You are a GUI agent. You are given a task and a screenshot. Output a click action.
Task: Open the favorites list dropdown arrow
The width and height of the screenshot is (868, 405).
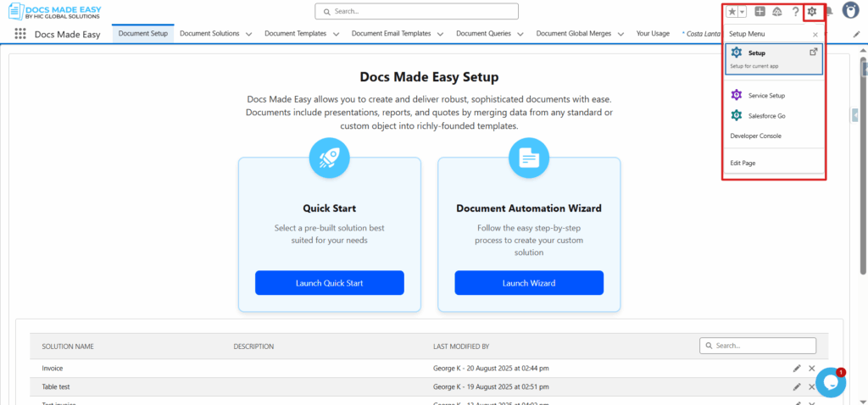point(743,12)
